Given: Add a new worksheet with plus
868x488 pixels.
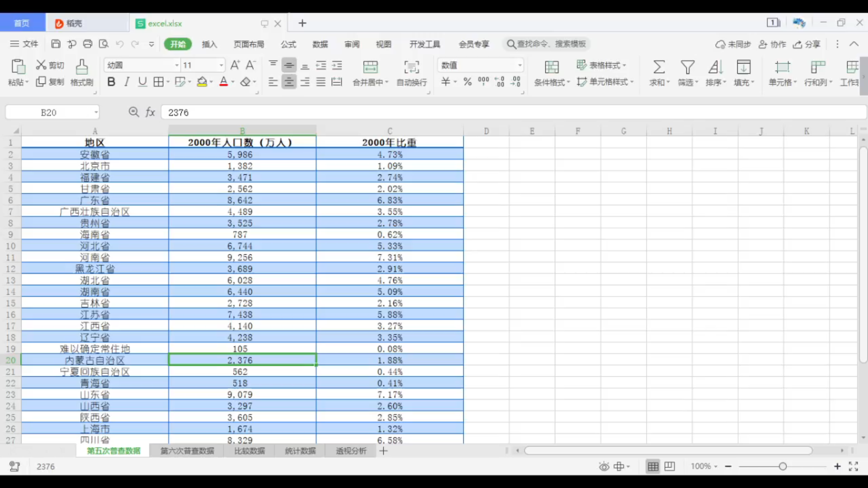Looking at the screenshot, I should pos(383,450).
